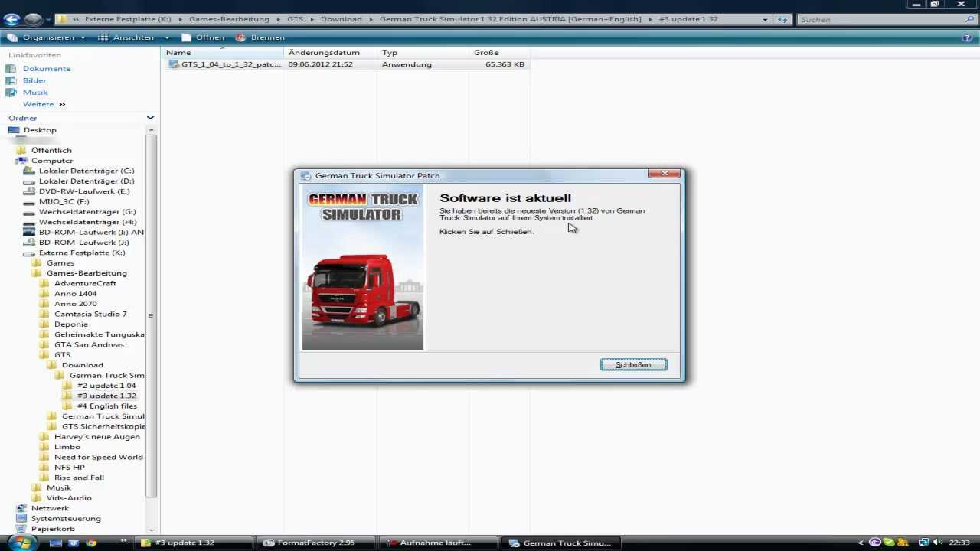This screenshot has width=980, height=551.
Task: Select BD-ROM-Laufwerk (J:) drive
Action: point(83,243)
